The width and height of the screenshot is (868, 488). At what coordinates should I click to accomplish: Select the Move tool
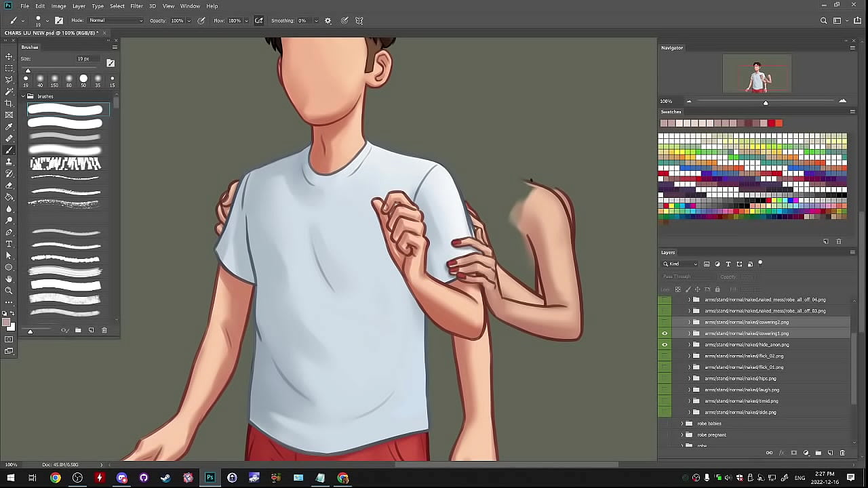click(9, 56)
